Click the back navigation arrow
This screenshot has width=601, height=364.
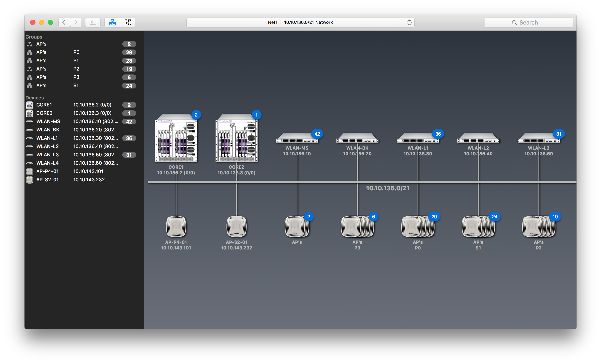point(64,22)
